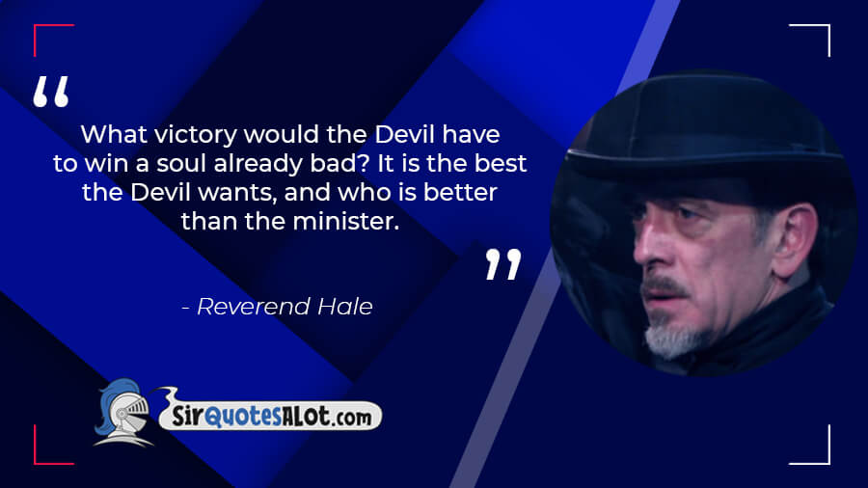Select the red top-left corner bracket
This screenshot has width=868, height=488.
click(x=54, y=40)
